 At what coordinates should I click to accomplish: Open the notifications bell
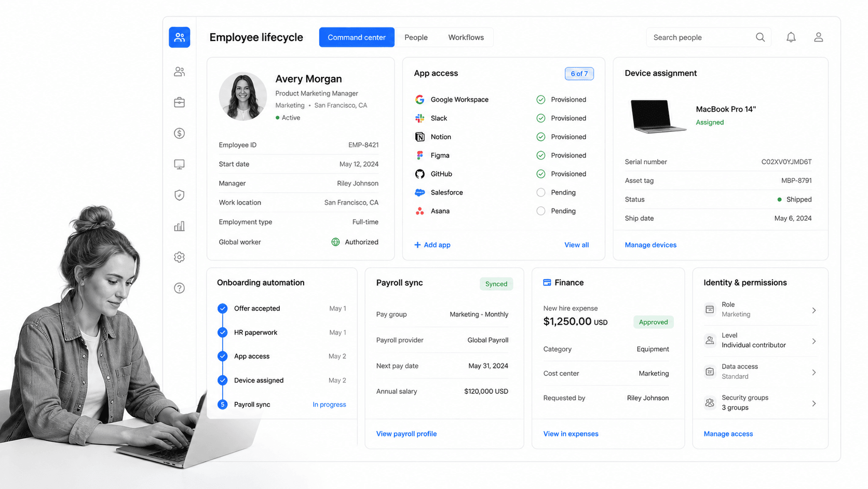(x=791, y=37)
